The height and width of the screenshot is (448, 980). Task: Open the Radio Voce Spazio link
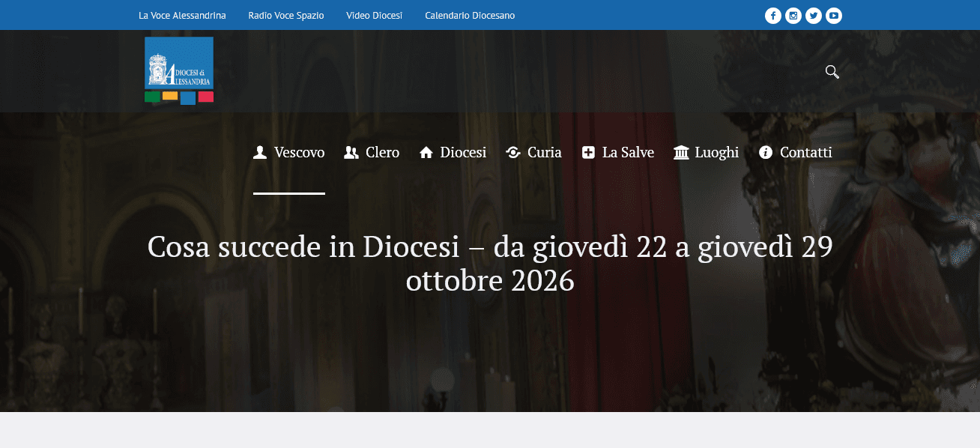286,15
